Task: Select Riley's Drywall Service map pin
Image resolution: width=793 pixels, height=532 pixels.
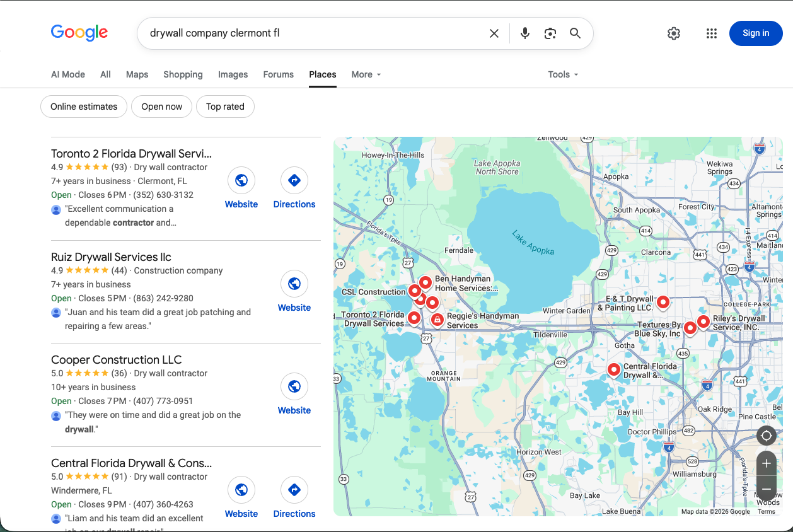Action: pos(703,321)
